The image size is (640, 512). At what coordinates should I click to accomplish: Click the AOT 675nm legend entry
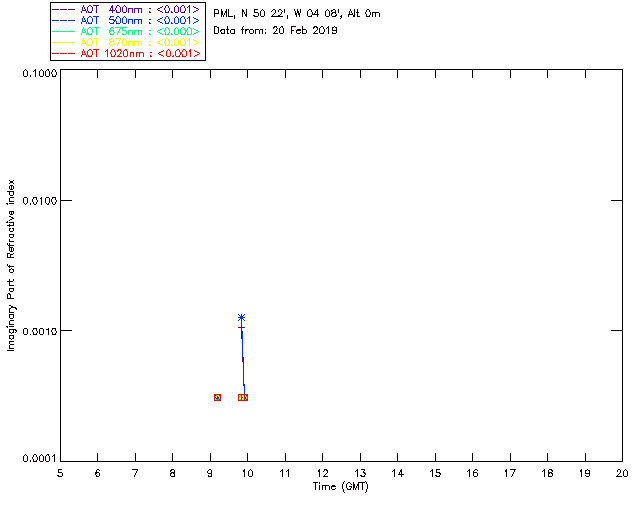click(126, 31)
